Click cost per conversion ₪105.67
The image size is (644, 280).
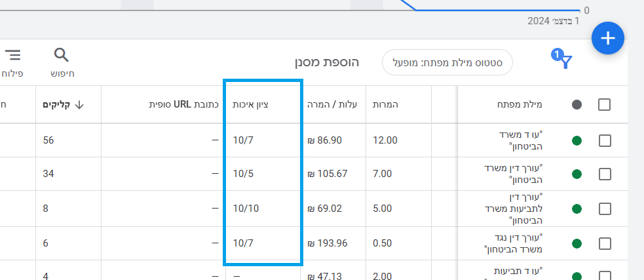[328, 174]
